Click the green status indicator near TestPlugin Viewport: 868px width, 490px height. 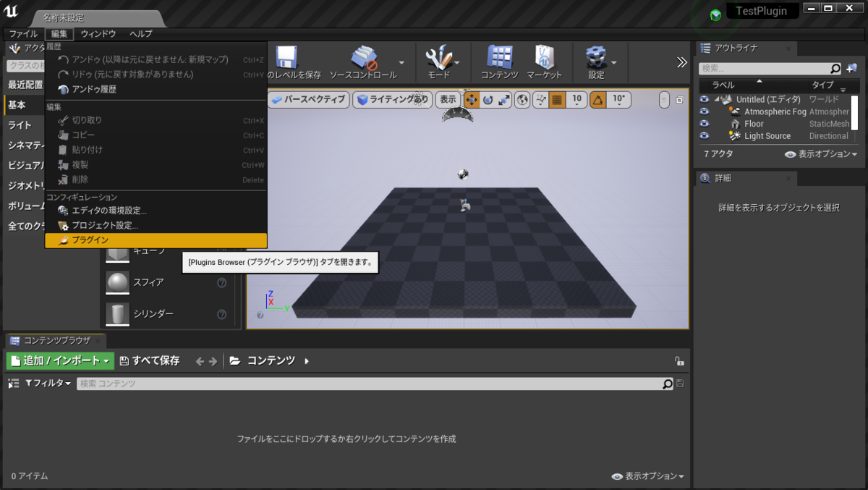click(715, 14)
